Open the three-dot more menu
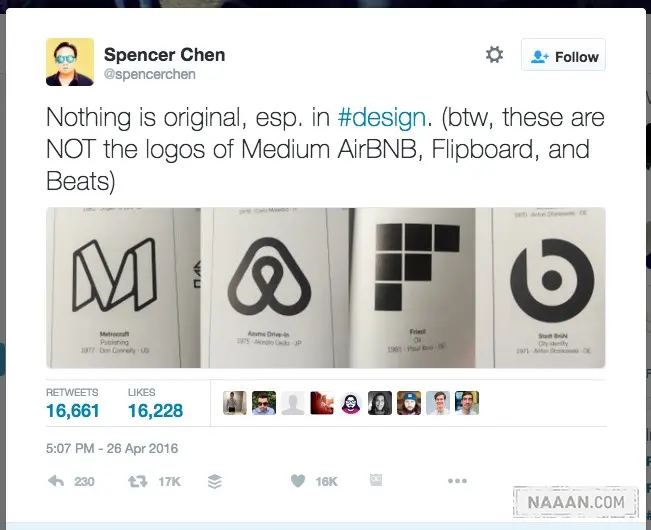 tap(457, 481)
